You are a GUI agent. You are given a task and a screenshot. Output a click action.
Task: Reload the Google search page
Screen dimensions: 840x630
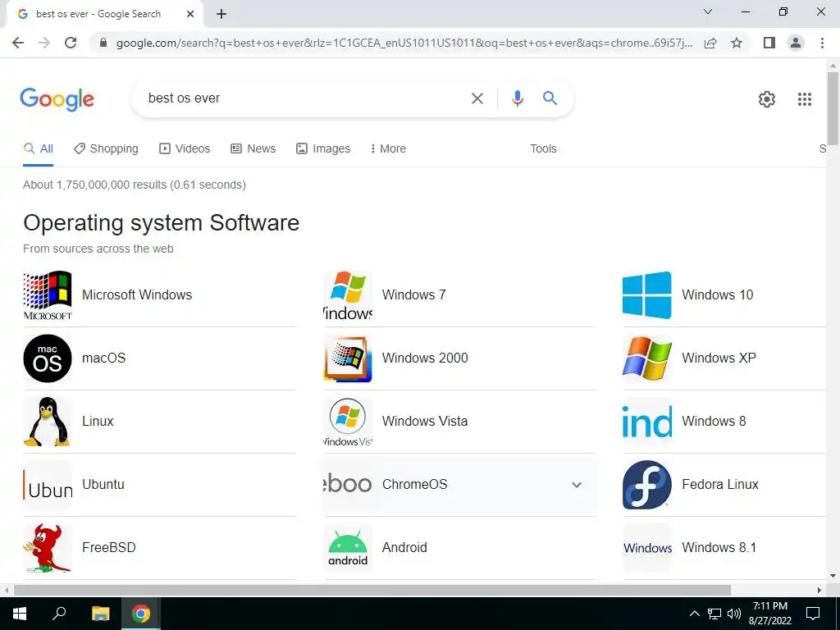(x=71, y=43)
